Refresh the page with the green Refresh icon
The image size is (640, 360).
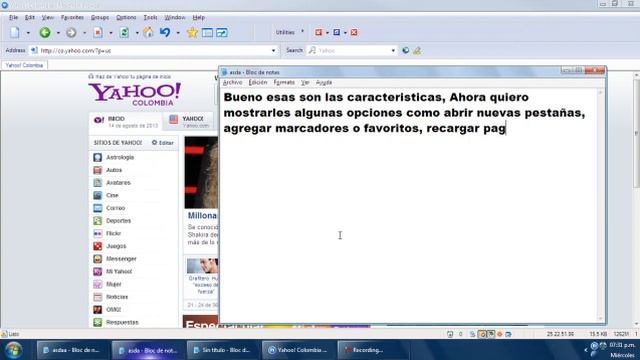coord(124,33)
